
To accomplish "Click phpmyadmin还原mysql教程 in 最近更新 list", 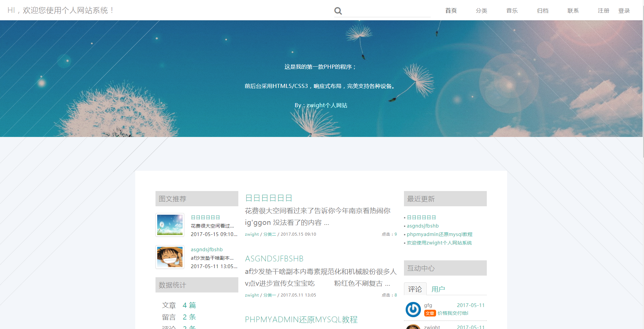I will (x=439, y=234).
